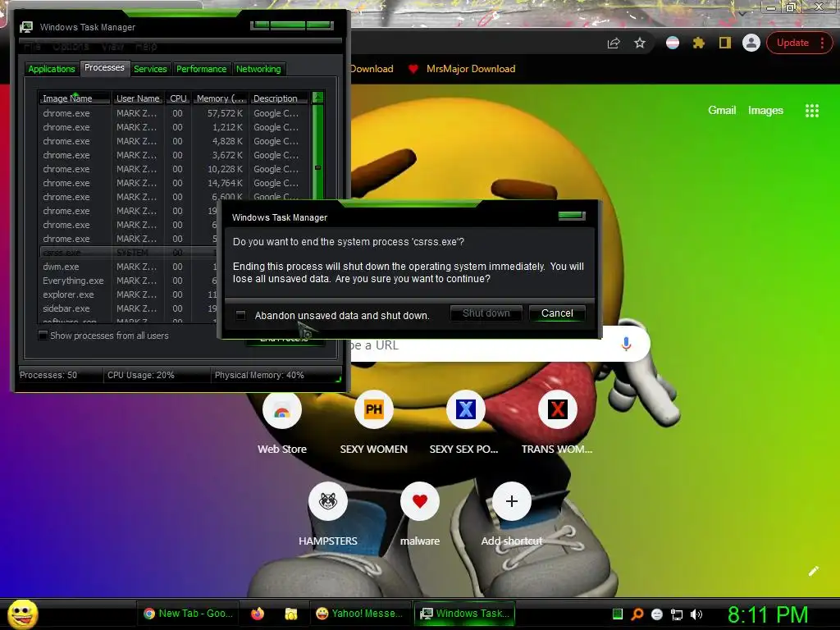Click the Task Manager title bar icon

25,27
